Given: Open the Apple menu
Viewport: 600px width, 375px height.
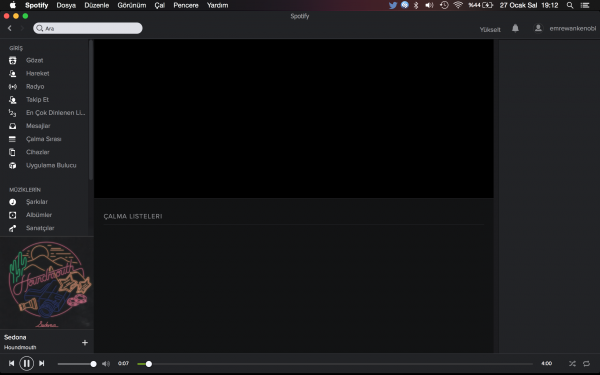Looking at the screenshot, I should [13, 5].
